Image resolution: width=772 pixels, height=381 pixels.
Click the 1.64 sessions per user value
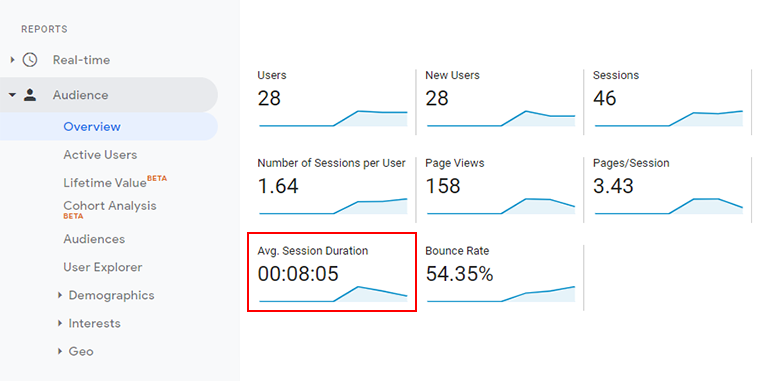pos(278,186)
